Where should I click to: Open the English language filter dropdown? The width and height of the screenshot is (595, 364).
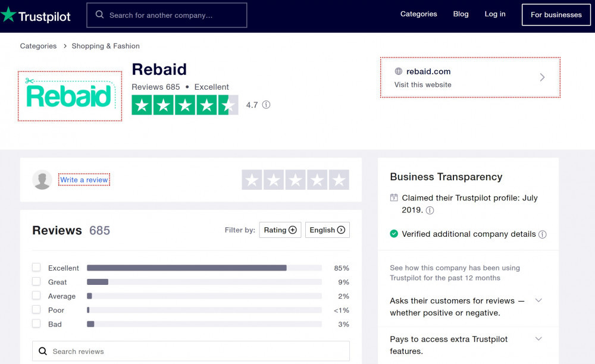point(327,230)
